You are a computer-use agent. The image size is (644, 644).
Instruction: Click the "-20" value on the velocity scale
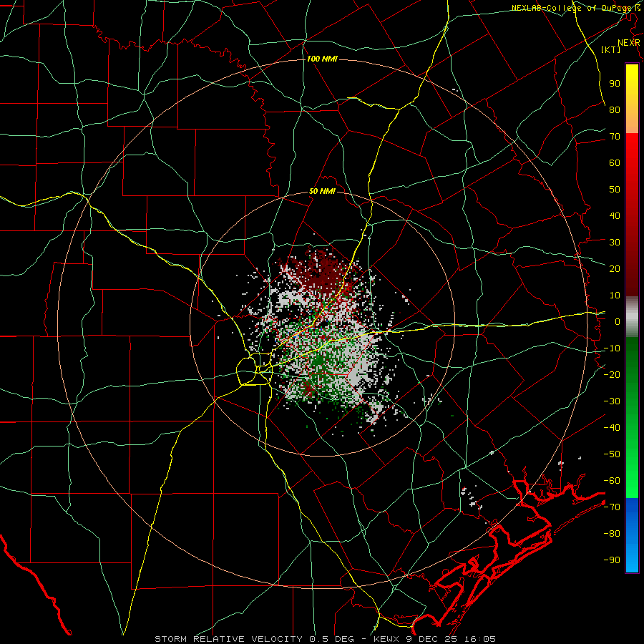(x=612, y=374)
